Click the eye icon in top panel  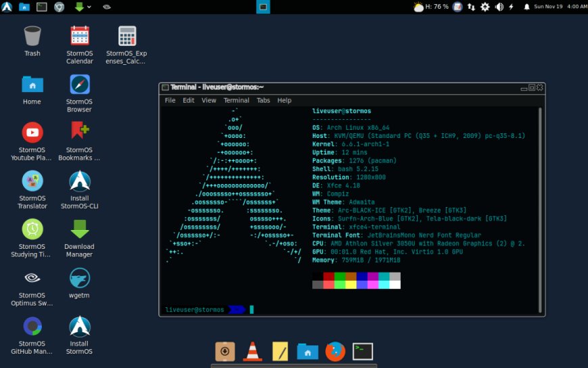(107, 7)
